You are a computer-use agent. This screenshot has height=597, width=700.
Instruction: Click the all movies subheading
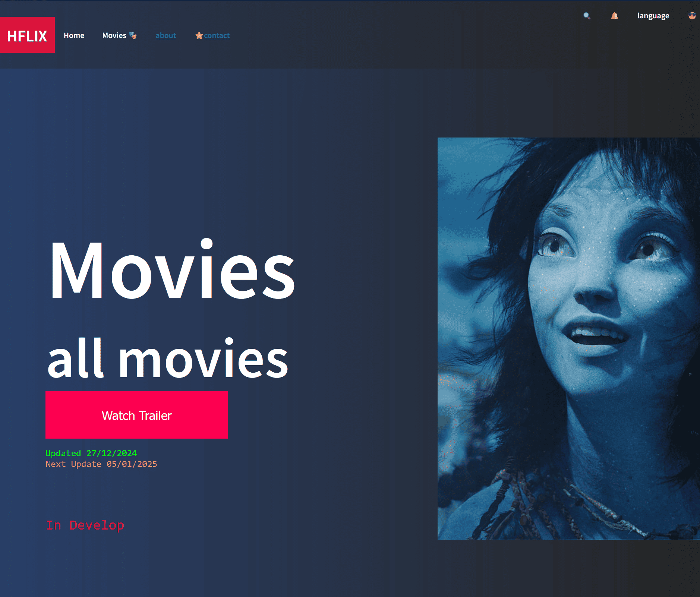(168, 359)
